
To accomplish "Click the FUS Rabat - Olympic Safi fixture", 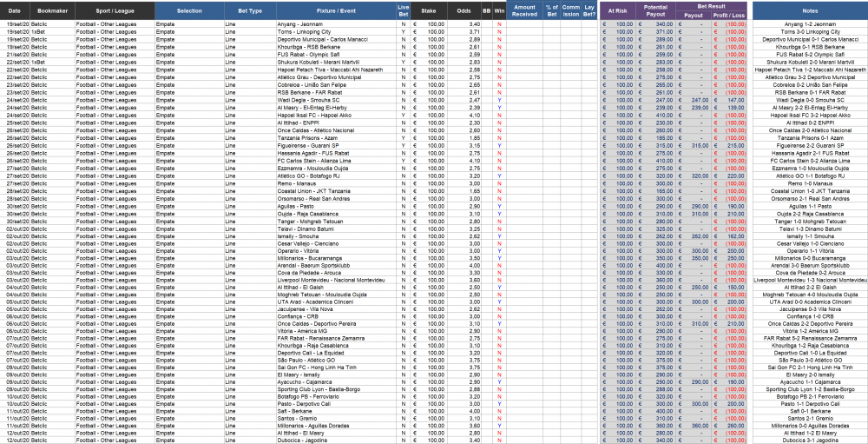I will [x=337, y=55].
